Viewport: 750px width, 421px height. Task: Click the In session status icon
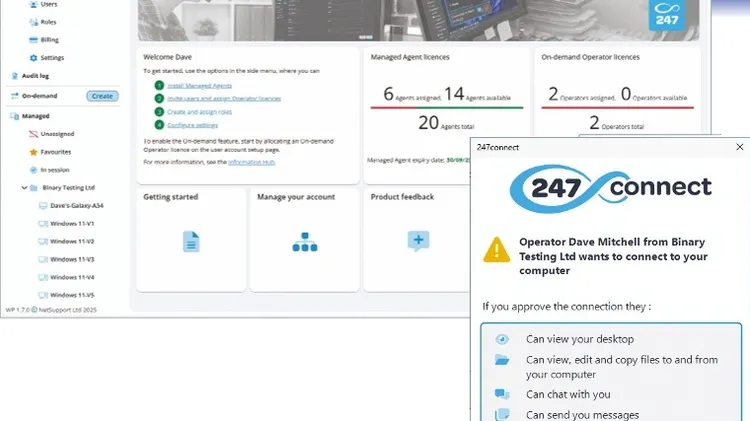click(33, 170)
